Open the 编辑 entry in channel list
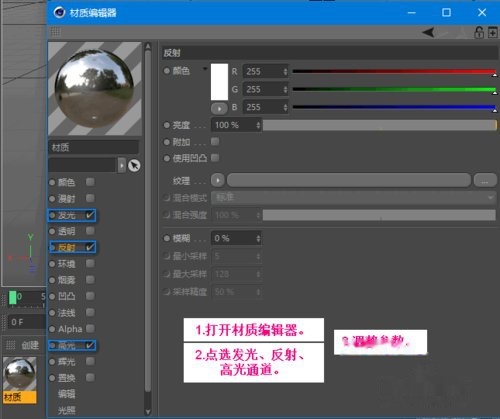 (x=66, y=394)
